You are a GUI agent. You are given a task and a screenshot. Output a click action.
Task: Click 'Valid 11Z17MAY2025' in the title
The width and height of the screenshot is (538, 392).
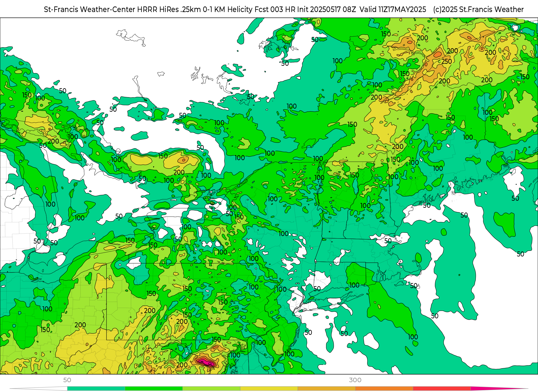point(393,10)
